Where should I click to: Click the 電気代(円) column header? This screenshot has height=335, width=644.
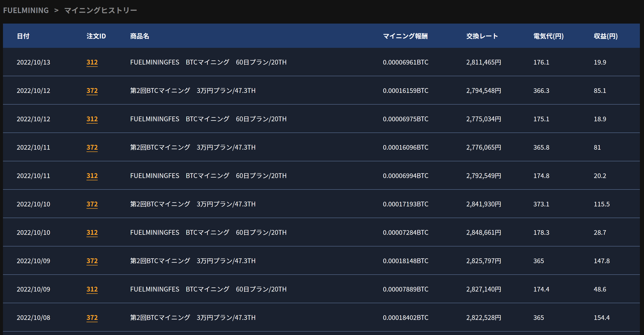click(x=548, y=36)
